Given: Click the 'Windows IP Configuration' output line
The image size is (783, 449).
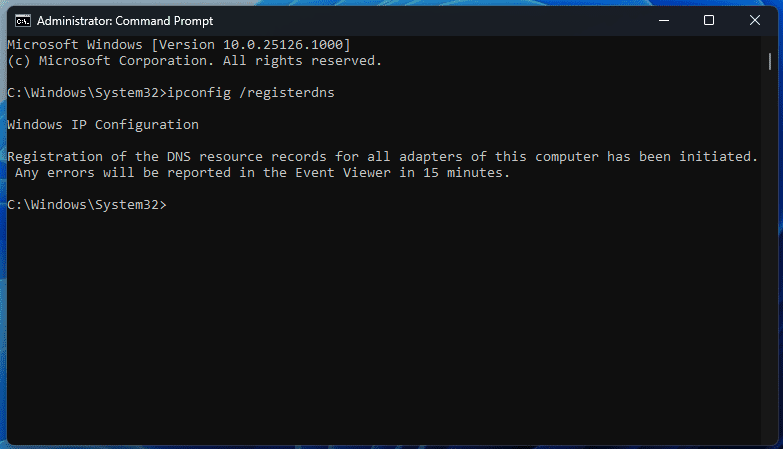Looking at the screenshot, I should coord(103,124).
